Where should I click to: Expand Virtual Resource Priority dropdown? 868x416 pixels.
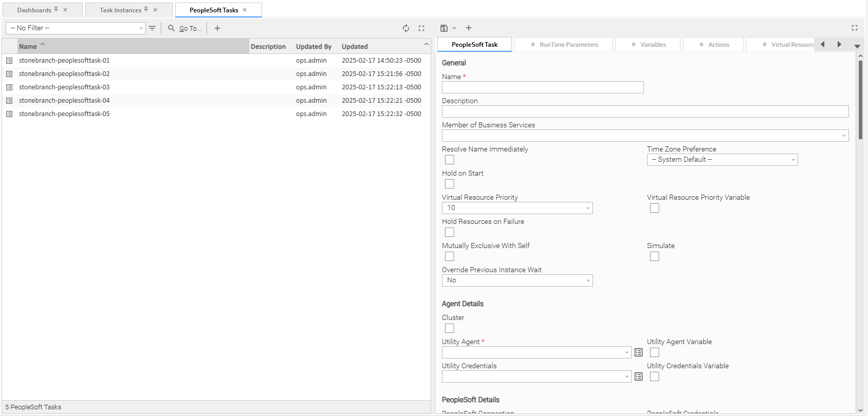coord(517,208)
